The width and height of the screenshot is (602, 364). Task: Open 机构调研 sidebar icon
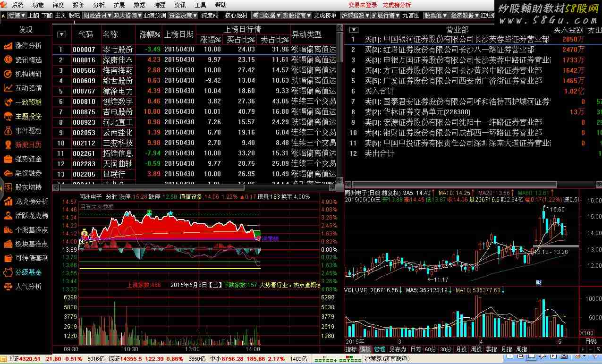pyautogui.click(x=8, y=74)
